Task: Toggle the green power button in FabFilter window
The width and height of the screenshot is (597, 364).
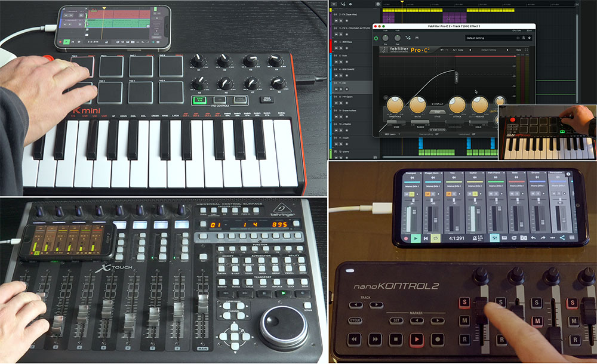Action: pos(376,38)
